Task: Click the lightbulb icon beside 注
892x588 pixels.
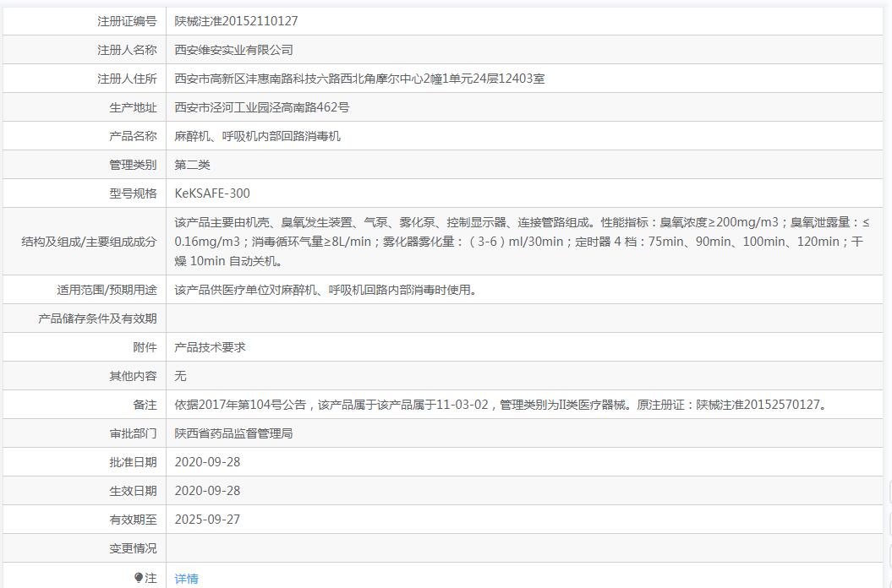Action: tap(138, 578)
